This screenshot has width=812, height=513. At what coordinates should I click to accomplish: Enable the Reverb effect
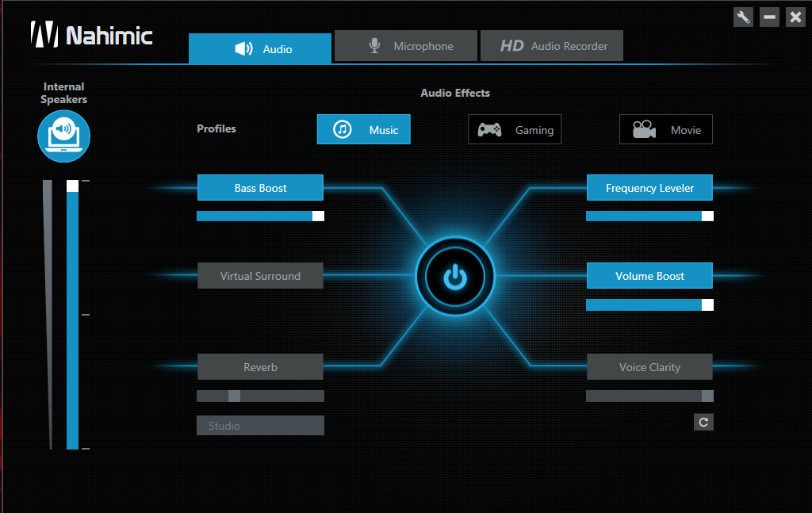tap(260, 367)
